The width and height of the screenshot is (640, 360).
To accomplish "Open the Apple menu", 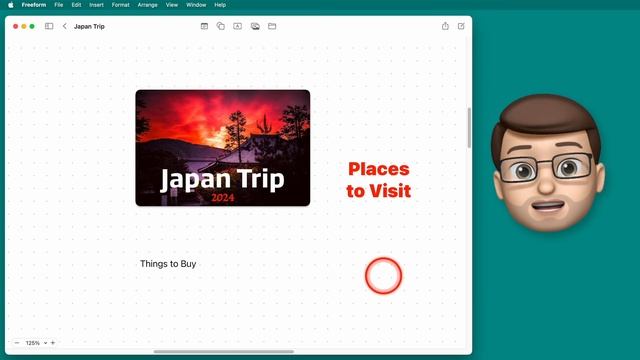I will tap(11, 5).
